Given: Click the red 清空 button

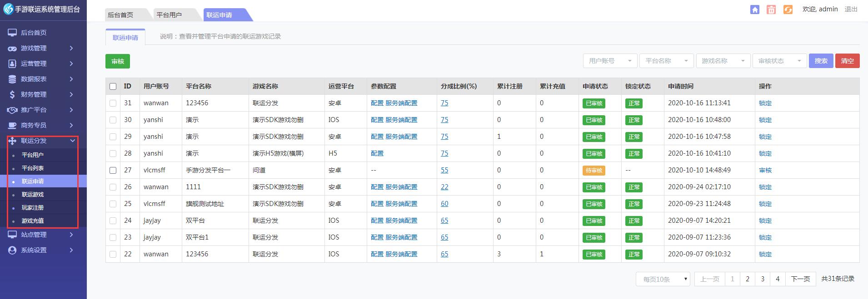Looking at the screenshot, I should [847, 61].
